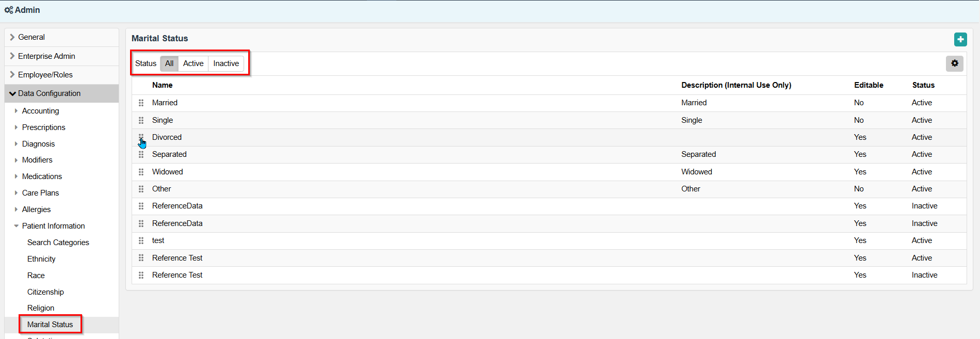Open the Divorced marital status entry

[167, 137]
